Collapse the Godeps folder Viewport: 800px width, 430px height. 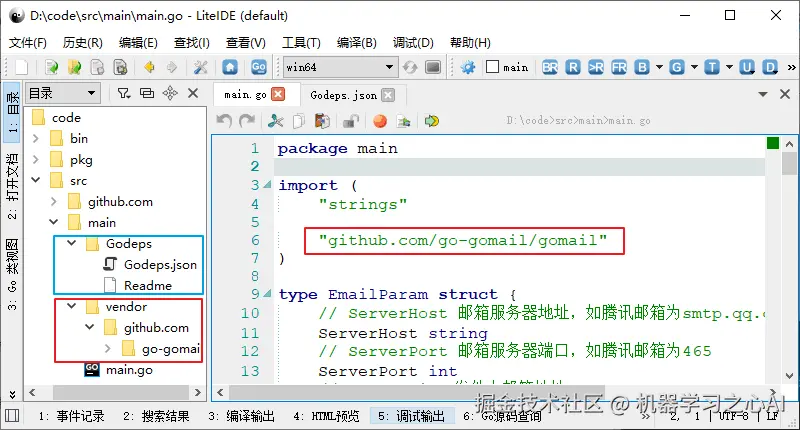pyautogui.click(x=71, y=243)
